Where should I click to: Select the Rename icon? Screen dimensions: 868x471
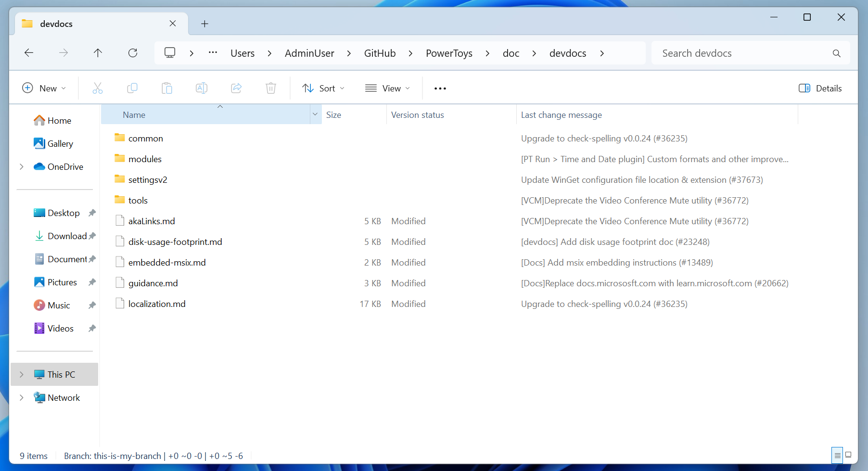point(202,88)
